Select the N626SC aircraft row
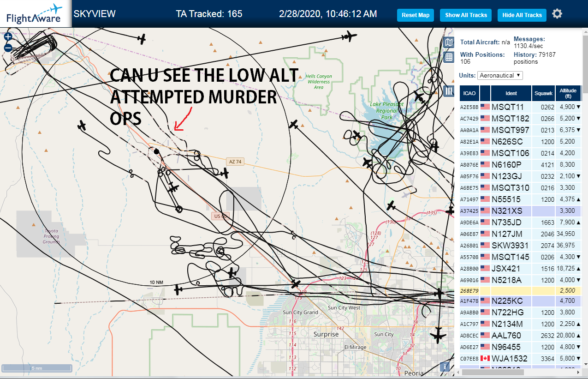The width and height of the screenshot is (588, 379). pos(520,142)
